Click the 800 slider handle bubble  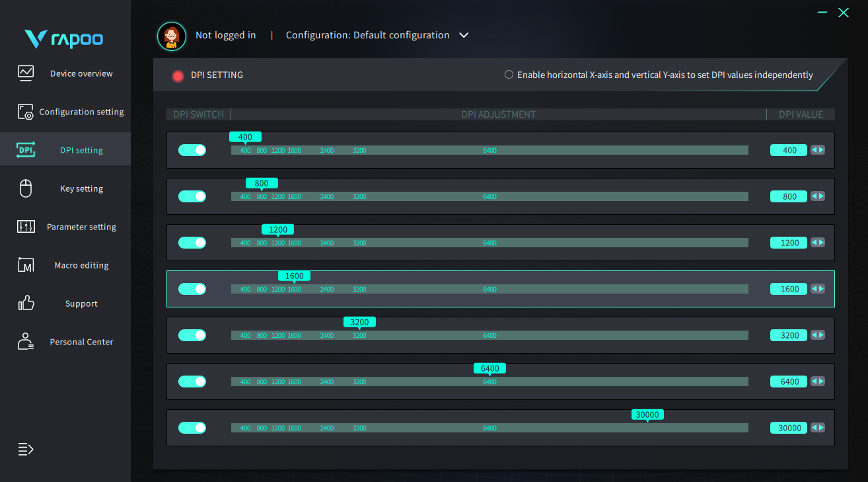click(x=262, y=183)
